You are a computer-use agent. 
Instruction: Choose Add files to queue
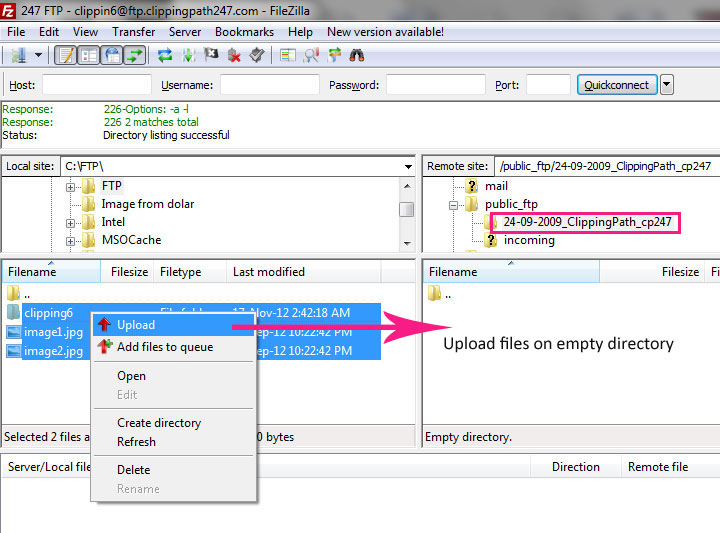coord(174,347)
